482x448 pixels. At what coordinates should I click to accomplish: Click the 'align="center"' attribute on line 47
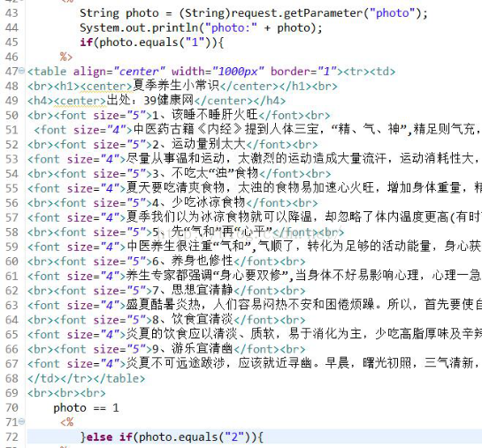(x=119, y=72)
